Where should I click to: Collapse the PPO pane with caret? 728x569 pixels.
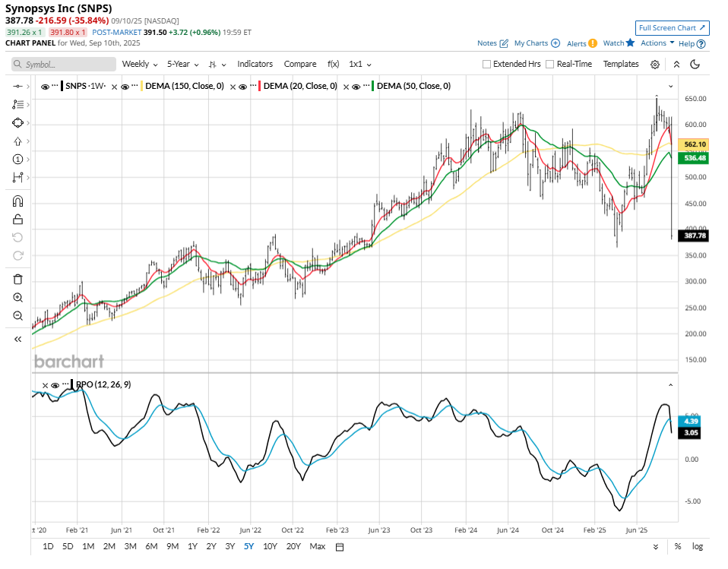(x=670, y=385)
